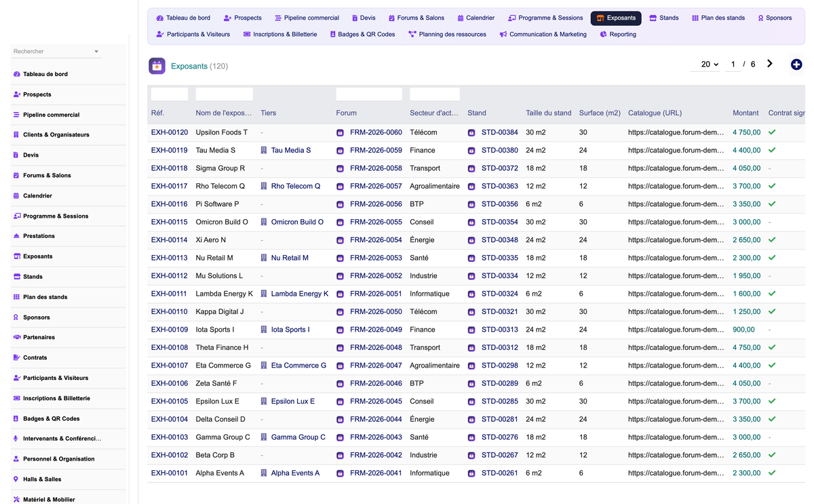This screenshot has height=504, width=814.
Task: Open the Matériel & Mobilier sidebar item
Action: tap(49, 499)
